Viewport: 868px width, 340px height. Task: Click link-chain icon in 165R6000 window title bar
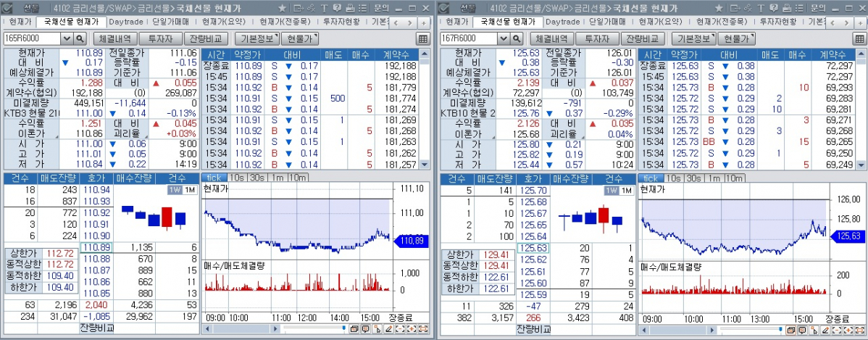click(311, 8)
